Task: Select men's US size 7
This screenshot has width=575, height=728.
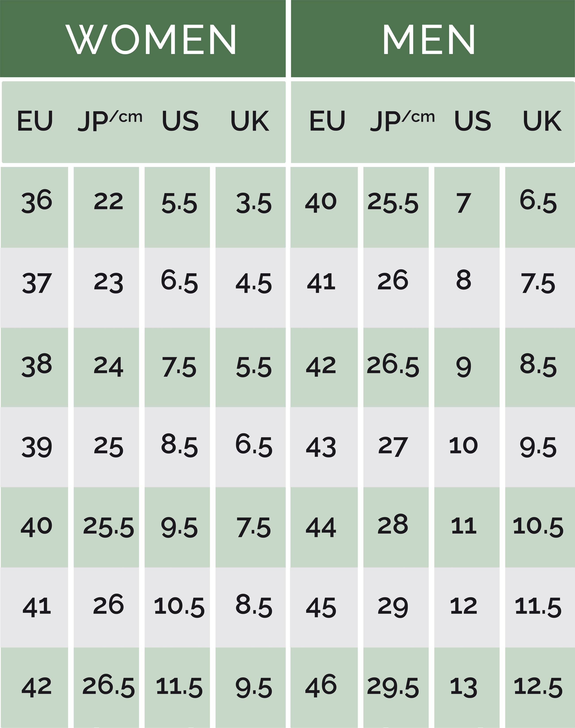Action: click(463, 203)
